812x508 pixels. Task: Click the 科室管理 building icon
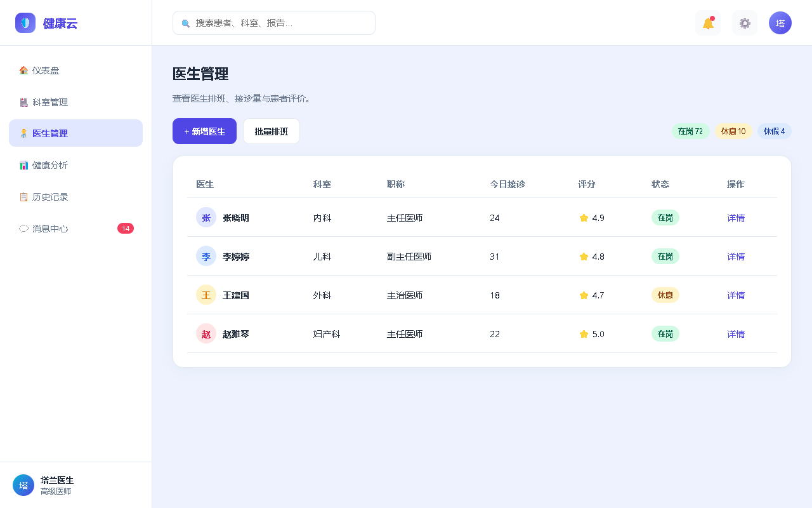[23, 102]
